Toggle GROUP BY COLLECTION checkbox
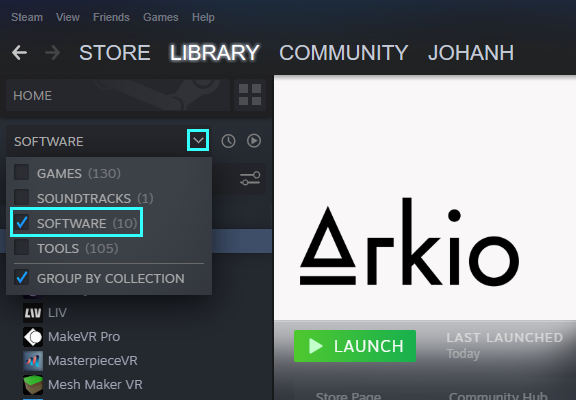The image size is (576, 400). (x=22, y=277)
